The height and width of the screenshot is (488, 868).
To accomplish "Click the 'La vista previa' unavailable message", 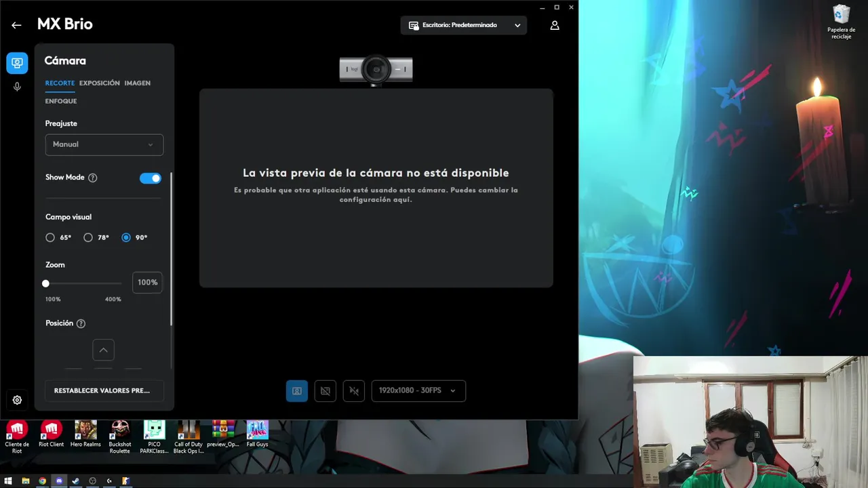I will pyautogui.click(x=376, y=173).
